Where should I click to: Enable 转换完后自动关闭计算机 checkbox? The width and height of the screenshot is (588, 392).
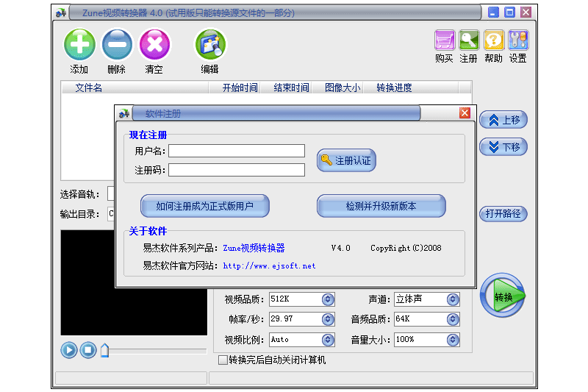pos(223,360)
